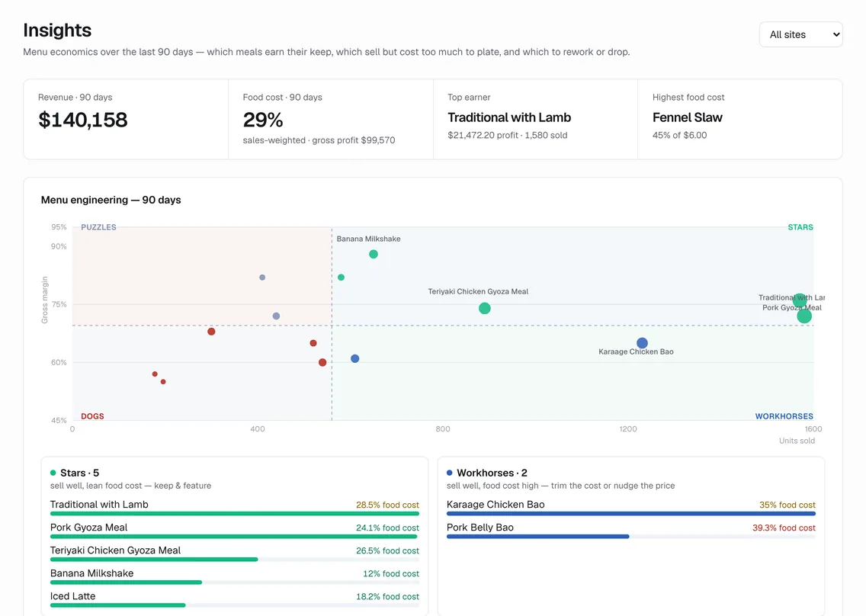Click the '35% food cost' value
The height and width of the screenshot is (616, 866).
787,505
